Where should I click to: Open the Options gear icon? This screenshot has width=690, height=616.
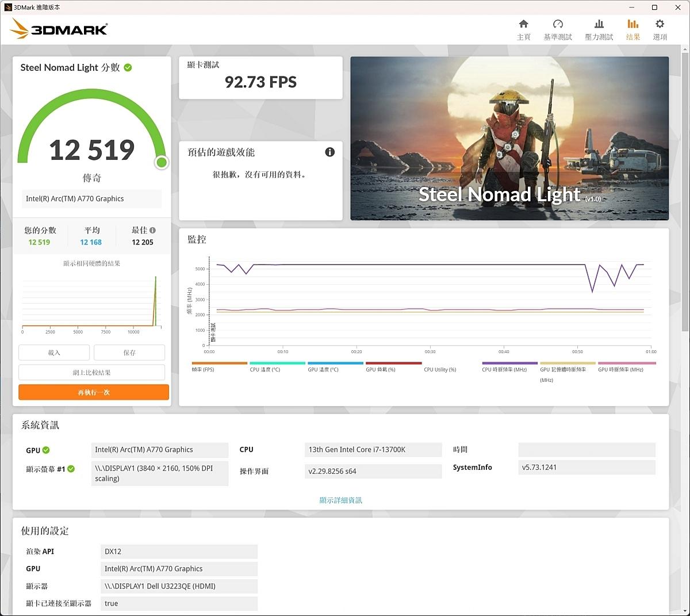660,24
